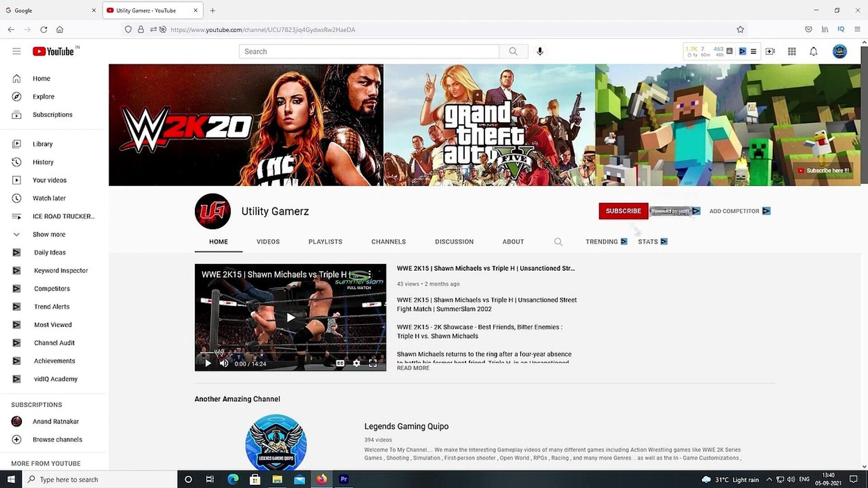Viewport: 868px width, 488px height.
Task: Open the ABOUT channel tab
Action: [x=513, y=242]
